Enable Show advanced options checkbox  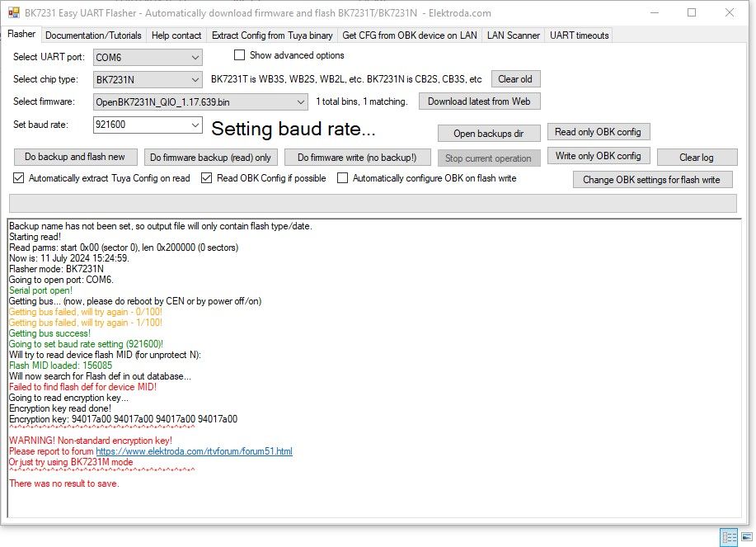click(239, 55)
